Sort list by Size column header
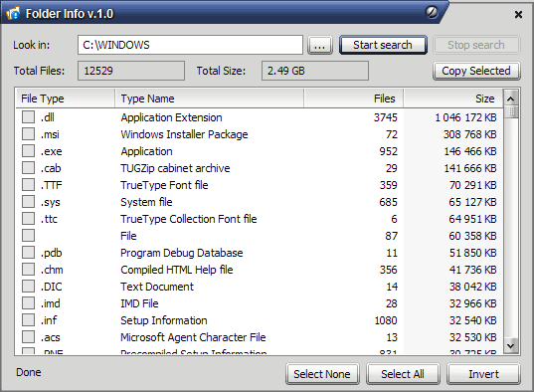534x392 pixels. click(452, 98)
